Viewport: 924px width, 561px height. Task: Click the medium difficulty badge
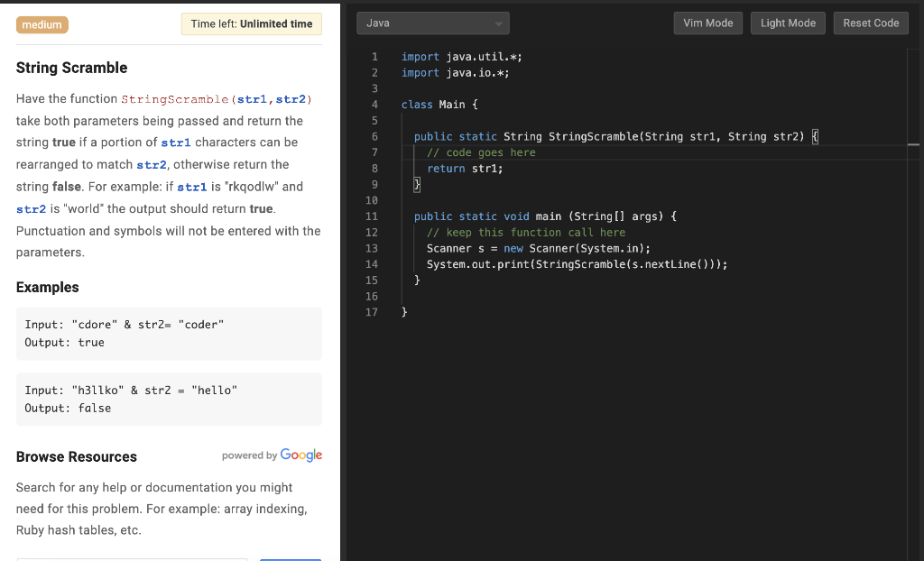click(42, 24)
